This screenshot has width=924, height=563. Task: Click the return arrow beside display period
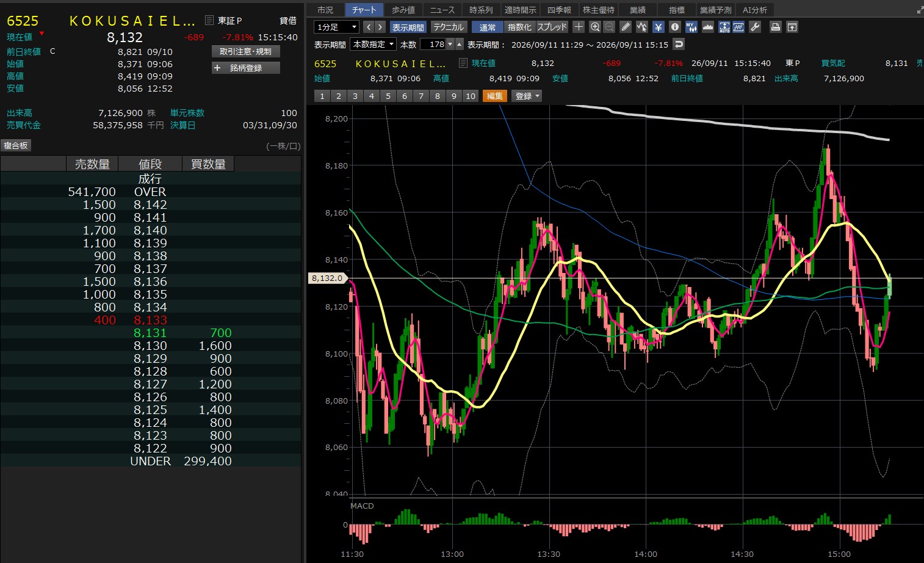679,44
